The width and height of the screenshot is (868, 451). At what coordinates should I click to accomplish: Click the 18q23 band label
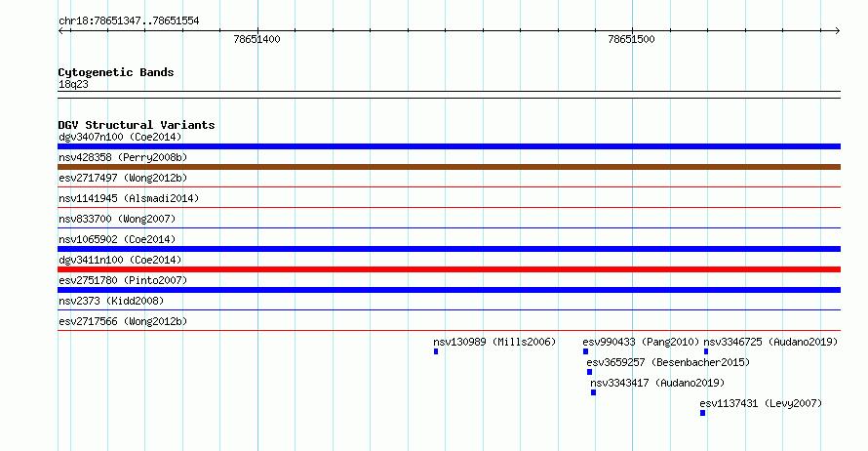73,84
